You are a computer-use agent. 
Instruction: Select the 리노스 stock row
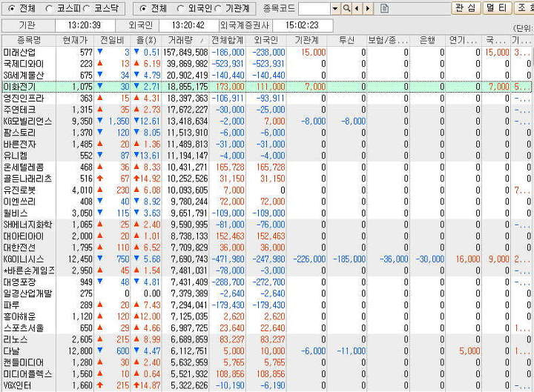coord(267,339)
